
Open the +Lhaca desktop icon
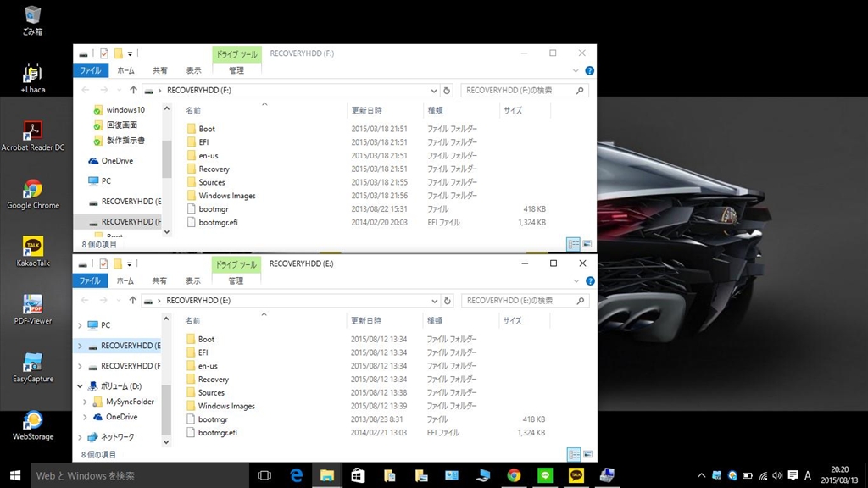click(33, 77)
